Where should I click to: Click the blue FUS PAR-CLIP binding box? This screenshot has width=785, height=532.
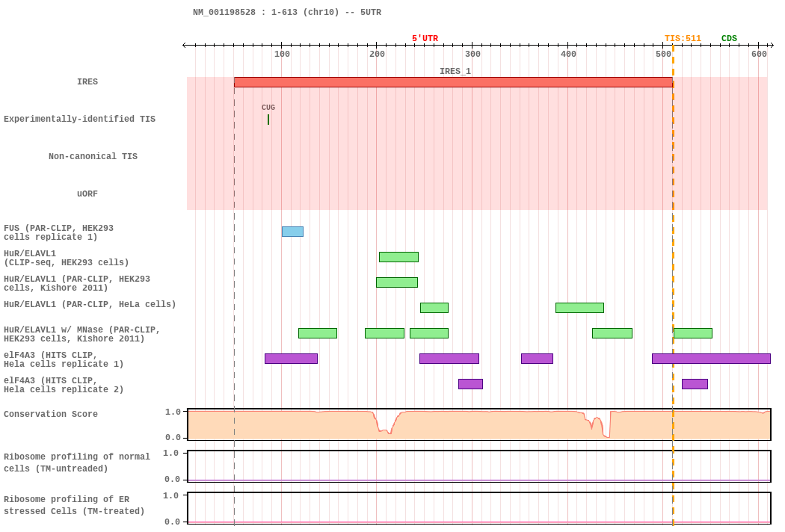(x=292, y=232)
